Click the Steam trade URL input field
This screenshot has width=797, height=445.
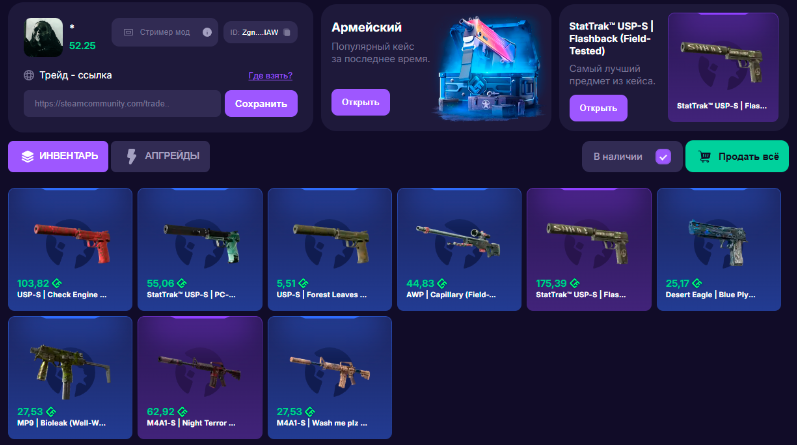point(122,103)
